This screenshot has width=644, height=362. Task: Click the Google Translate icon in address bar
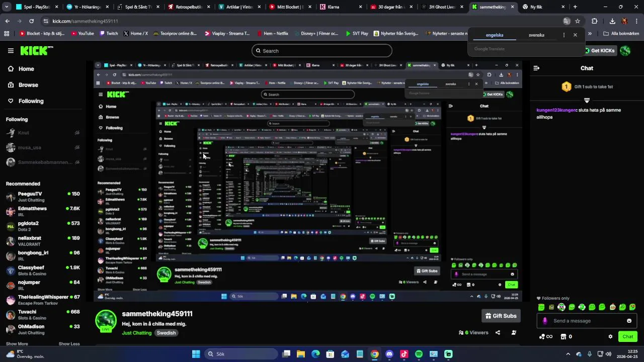[x=567, y=21]
